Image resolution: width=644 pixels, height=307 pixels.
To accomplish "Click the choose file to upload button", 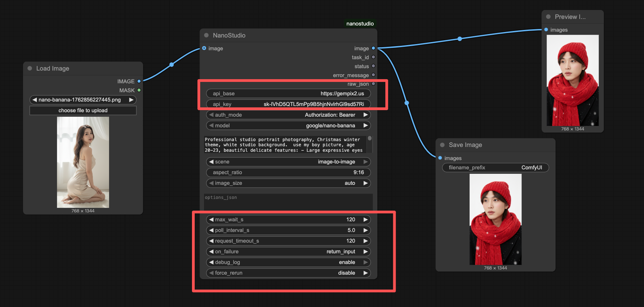I will (x=83, y=110).
